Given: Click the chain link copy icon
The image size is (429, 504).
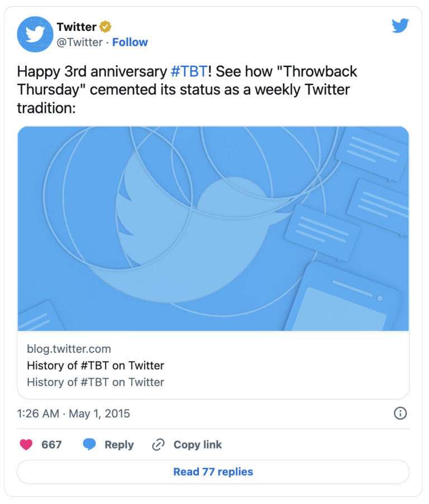Looking at the screenshot, I should tap(159, 445).
